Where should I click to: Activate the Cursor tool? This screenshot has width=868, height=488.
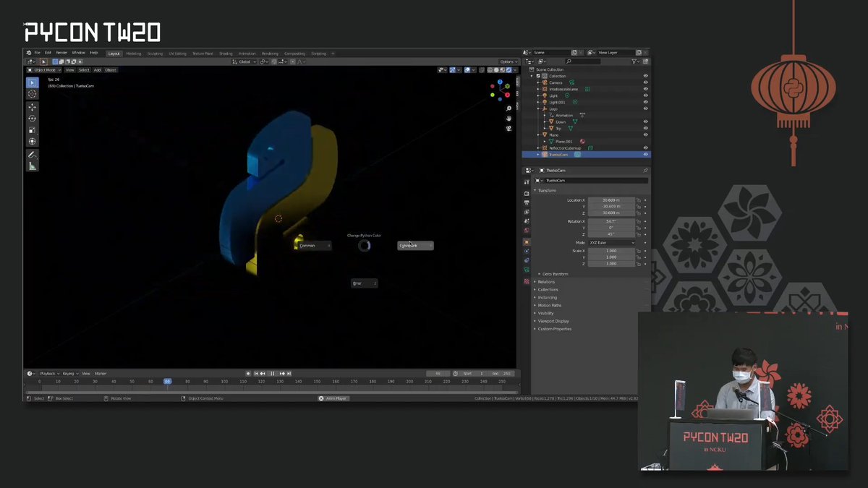pyautogui.click(x=32, y=94)
